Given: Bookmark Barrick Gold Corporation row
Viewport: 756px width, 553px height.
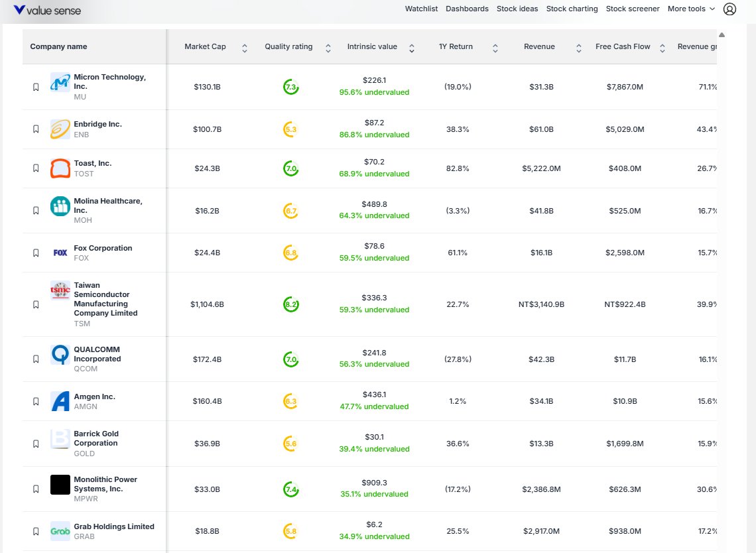Looking at the screenshot, I should tap(36, 444).
